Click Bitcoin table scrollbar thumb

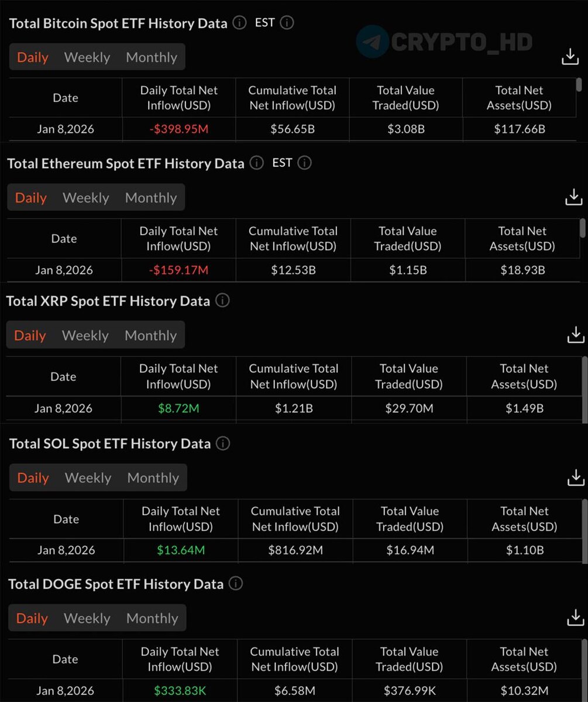579,85
